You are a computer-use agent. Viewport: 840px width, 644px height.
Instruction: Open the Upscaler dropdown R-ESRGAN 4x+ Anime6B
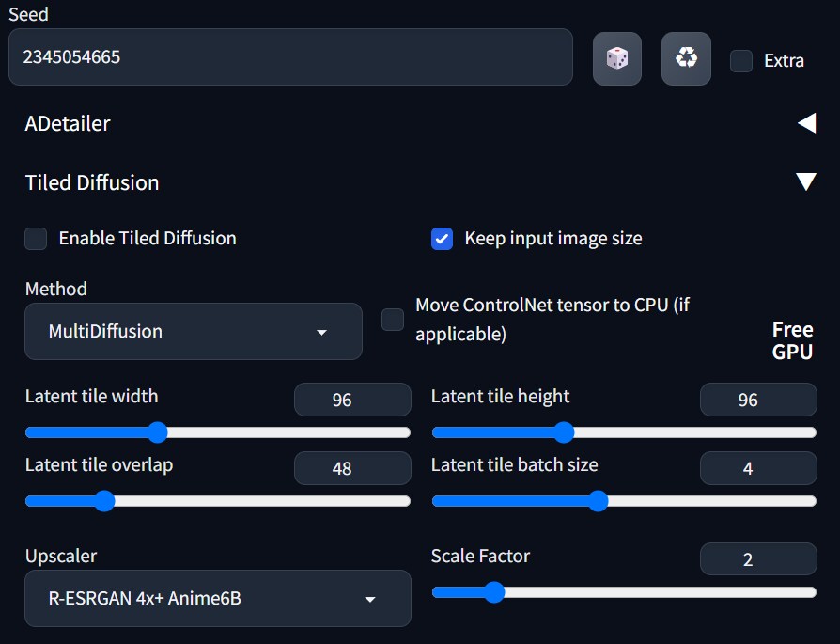pyautogui.click(x=217, y=598)
